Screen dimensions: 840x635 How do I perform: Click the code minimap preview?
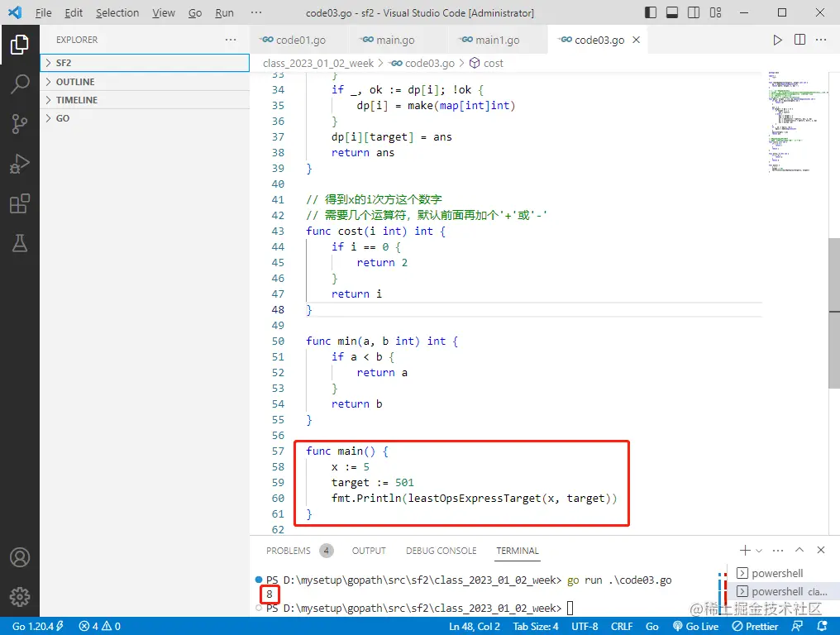click(797, 122)
